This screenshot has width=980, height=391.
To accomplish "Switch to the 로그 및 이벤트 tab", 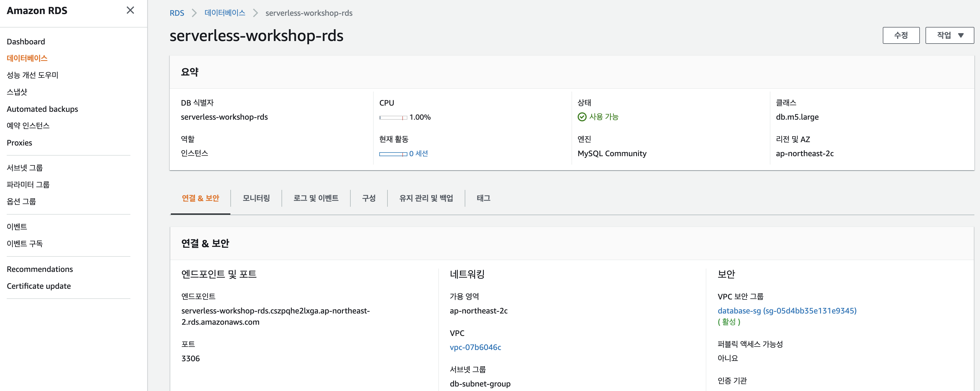I will (x=316, y=198).
